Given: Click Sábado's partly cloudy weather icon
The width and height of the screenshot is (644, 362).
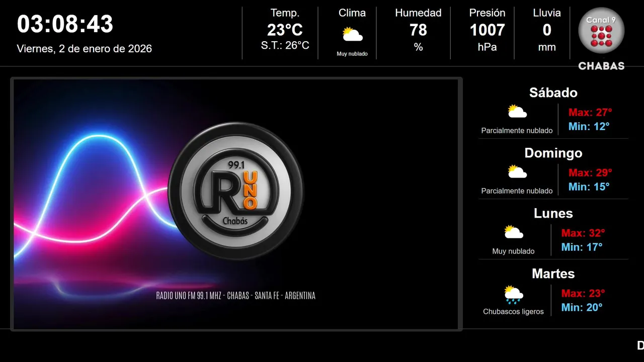Looking at the screenshot, I should (x=517, y=112).
